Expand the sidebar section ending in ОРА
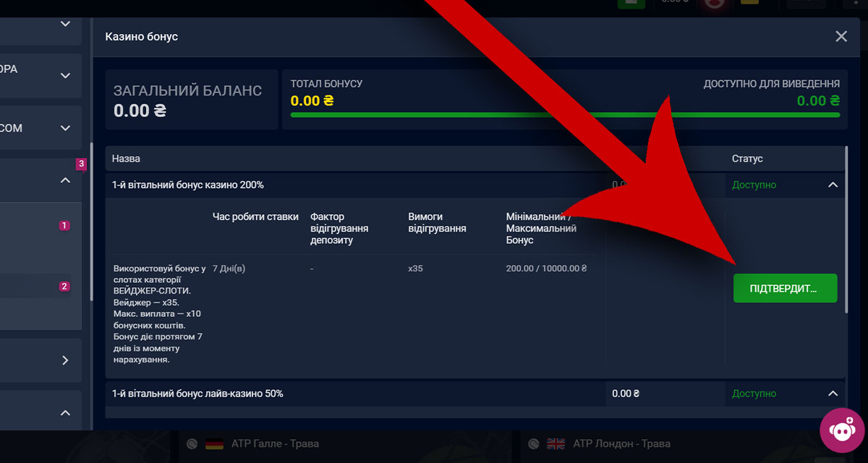This screenshot has width=868, height=463. (x=65, y=75)
